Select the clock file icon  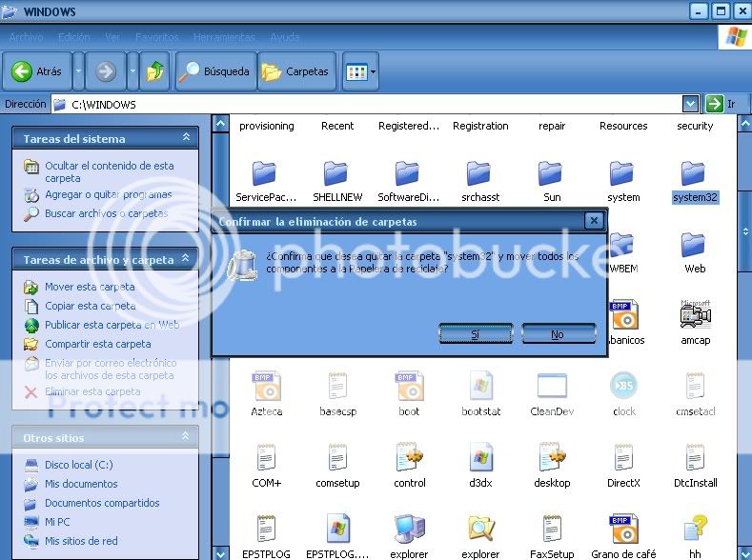point(623,387)
